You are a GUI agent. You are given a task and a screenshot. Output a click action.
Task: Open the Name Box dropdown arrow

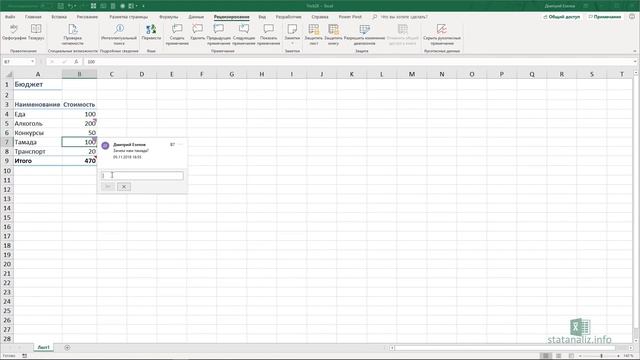(x=32, y=62)
